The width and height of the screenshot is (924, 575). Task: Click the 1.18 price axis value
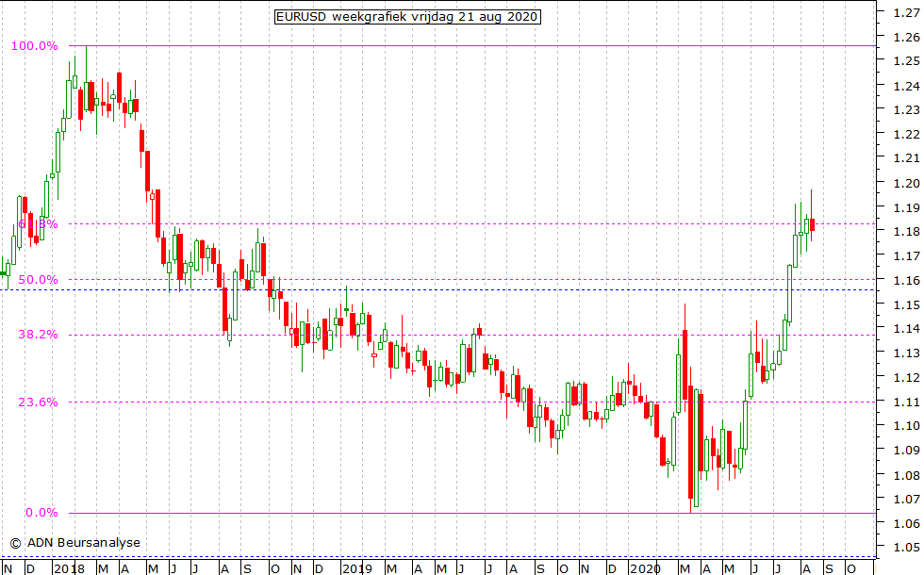(x=906, y=232)
